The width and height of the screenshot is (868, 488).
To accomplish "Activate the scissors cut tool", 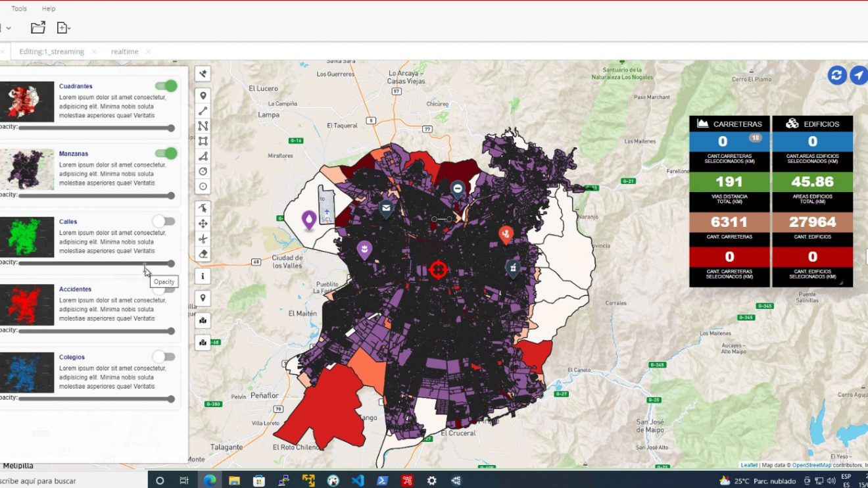I will click(x=203, y=239).
